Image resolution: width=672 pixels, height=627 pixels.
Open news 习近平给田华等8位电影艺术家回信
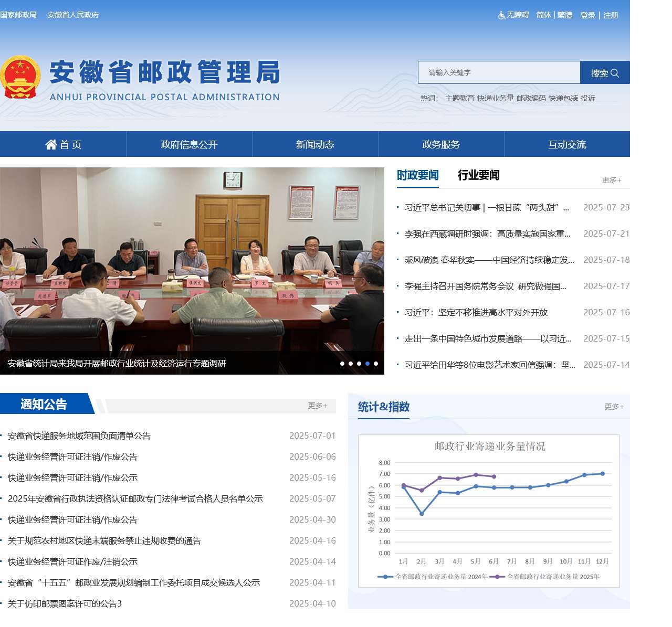point(490,365)
